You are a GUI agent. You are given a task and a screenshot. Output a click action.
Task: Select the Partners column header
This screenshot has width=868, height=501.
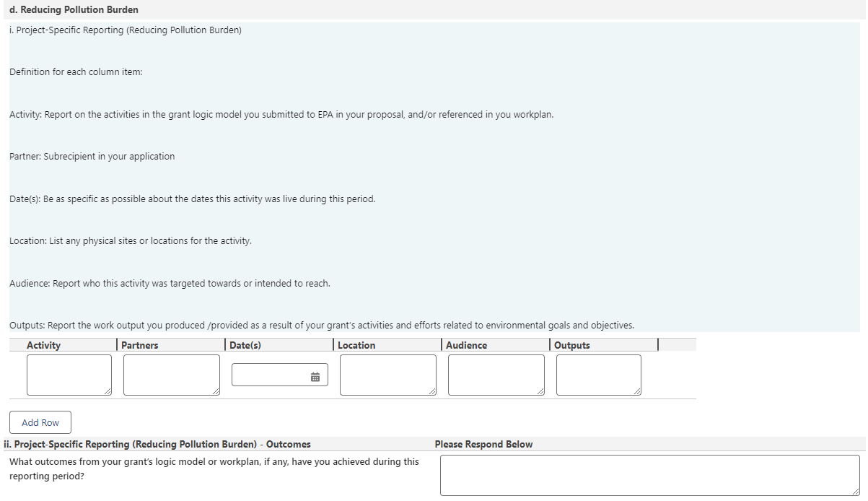140,345
